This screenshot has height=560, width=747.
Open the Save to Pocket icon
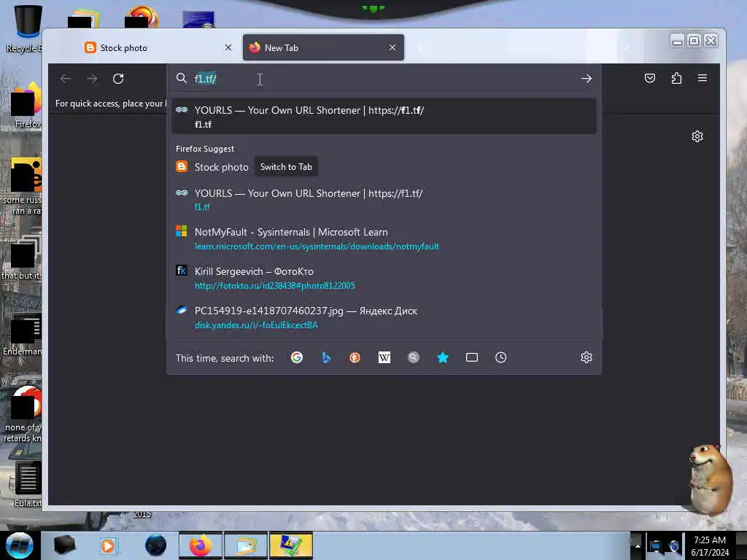click(650, 78)
